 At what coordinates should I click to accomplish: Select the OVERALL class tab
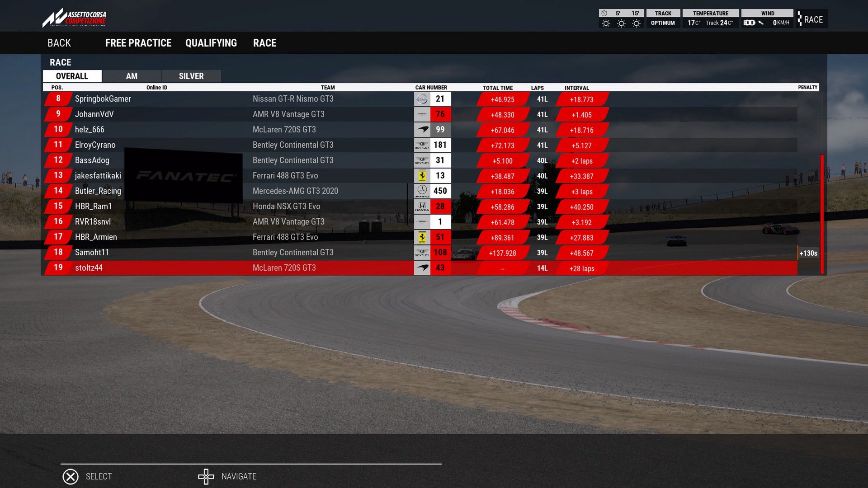coord(72,76)
